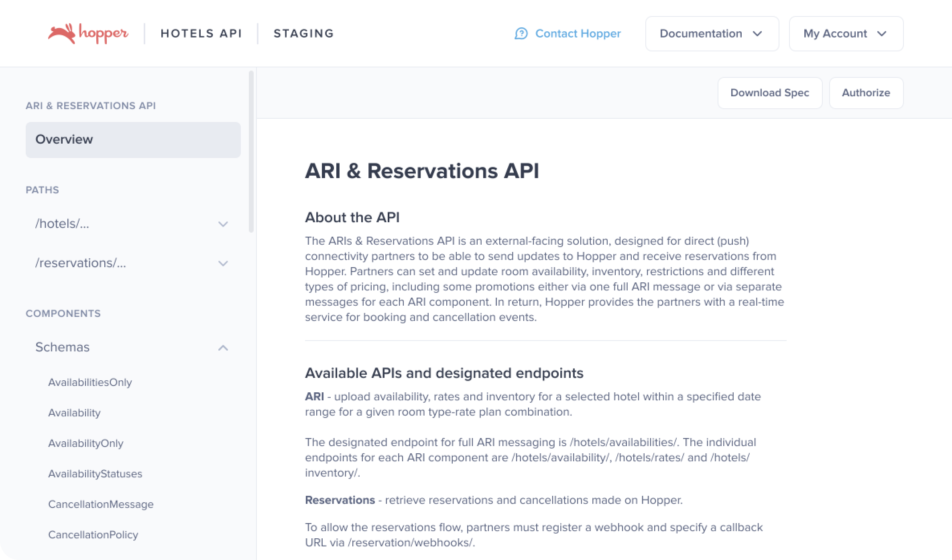Click the STAGING environment label
Viewport: 952px width, 560px height.
pyautogui.click(x=303, y=33)
